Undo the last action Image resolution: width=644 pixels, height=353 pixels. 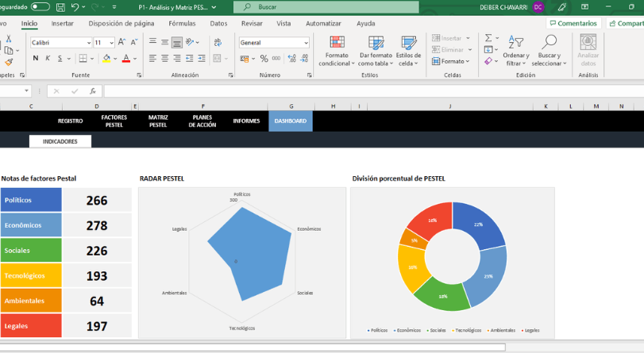click(x=75, y=7)
